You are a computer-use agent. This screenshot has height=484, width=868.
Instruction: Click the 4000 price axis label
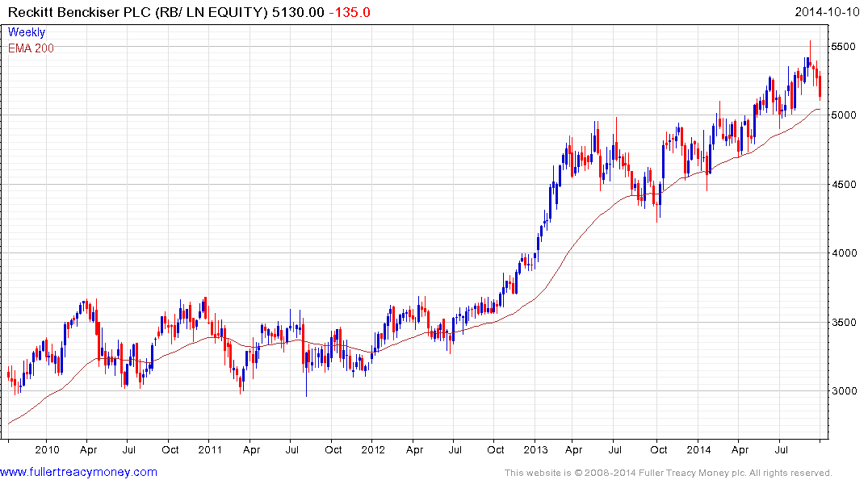tap(843, 253)
